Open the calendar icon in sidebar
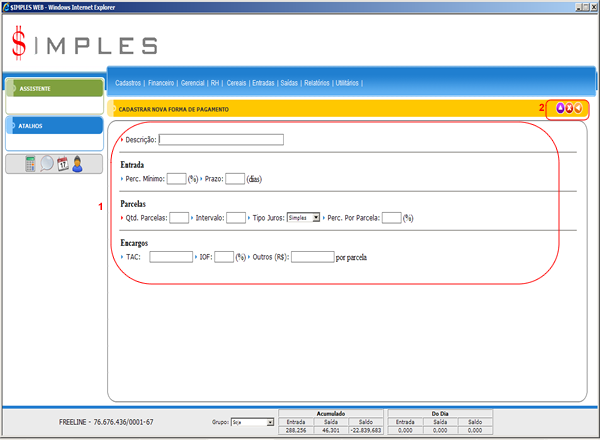Image resolution: width=600 pixels, height=440 pixels. (62, 164)
